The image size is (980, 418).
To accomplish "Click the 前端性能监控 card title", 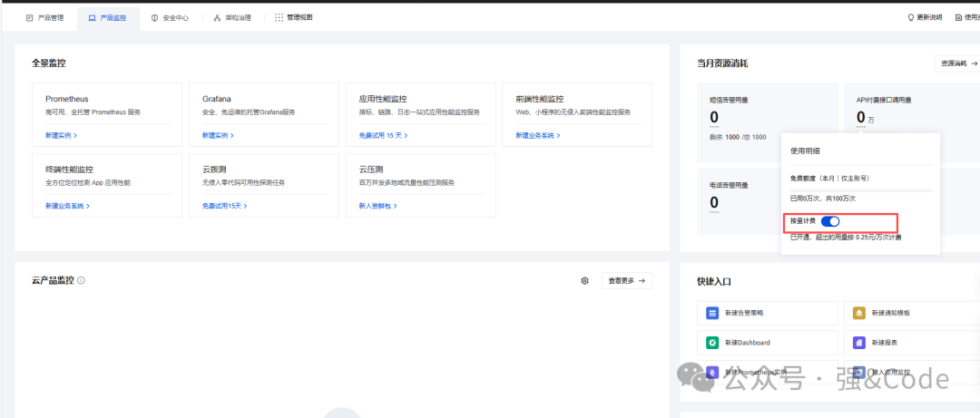I will click(x=540, y=99).
